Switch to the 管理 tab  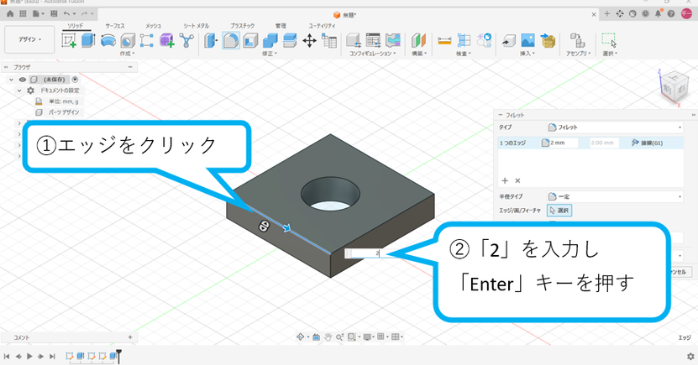tap(281, 26)
